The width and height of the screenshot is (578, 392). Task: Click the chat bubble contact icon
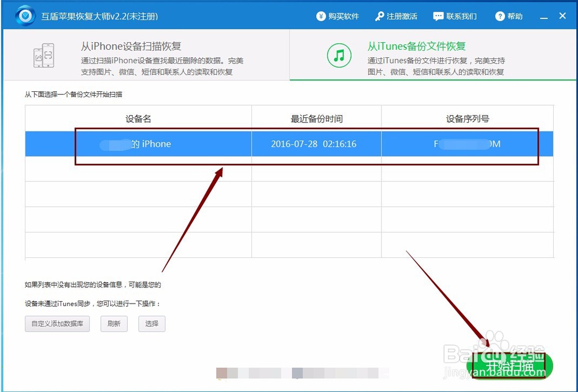[438, 17]
